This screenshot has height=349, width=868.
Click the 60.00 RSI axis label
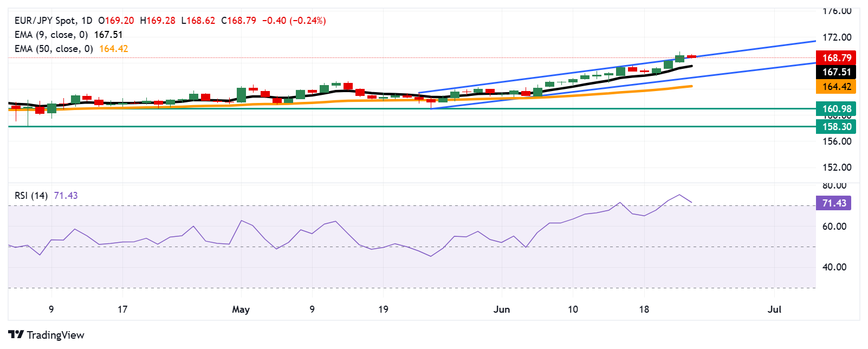click(x=834, y=227)
